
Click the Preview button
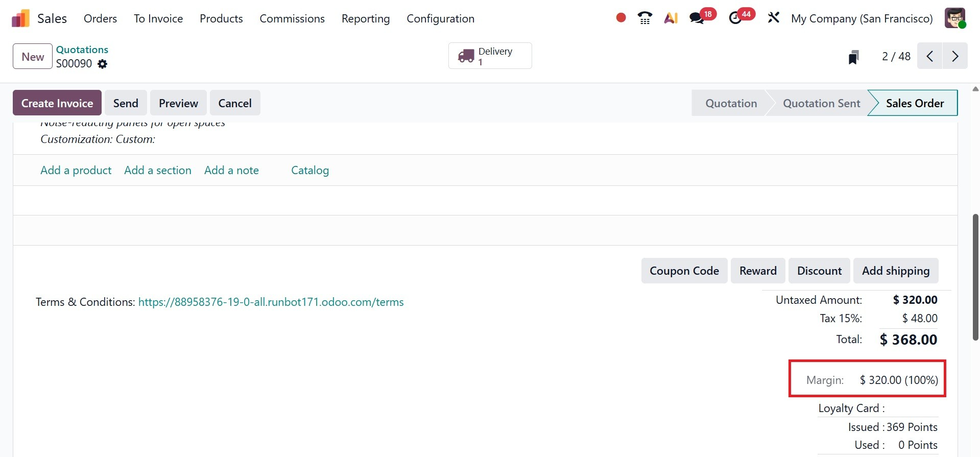[x=178, y=103]
